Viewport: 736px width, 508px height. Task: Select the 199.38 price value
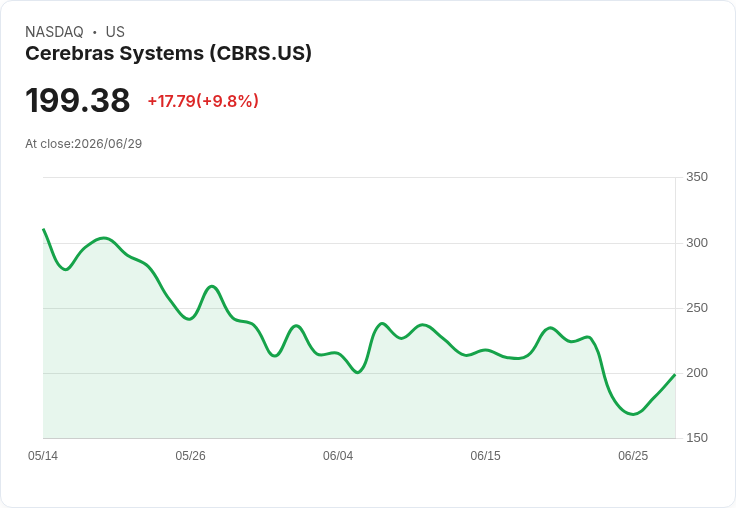(77, 100)
